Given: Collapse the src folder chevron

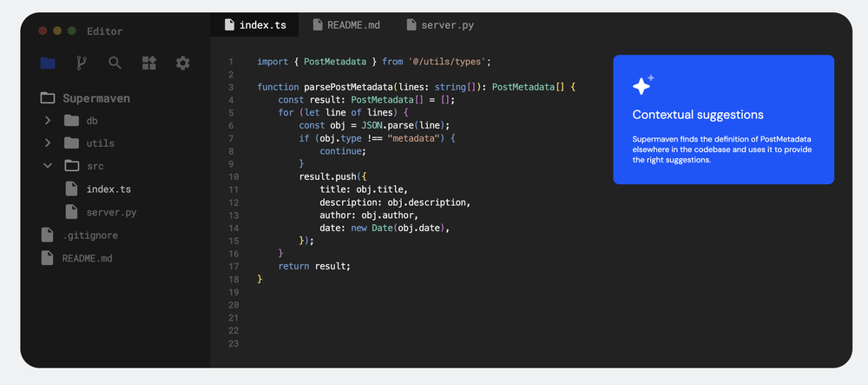Looking at the screenshot, I should point(48,166).
